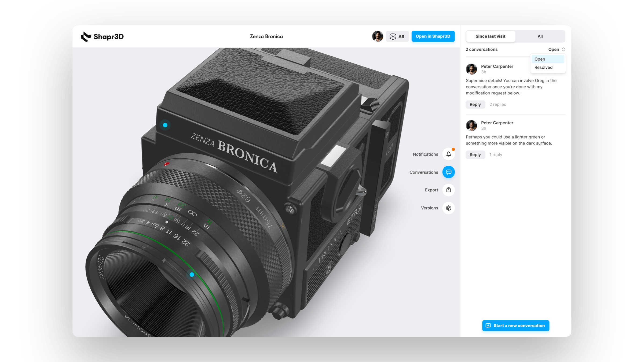Click the Versions label
644x362 pixels.
429,208
